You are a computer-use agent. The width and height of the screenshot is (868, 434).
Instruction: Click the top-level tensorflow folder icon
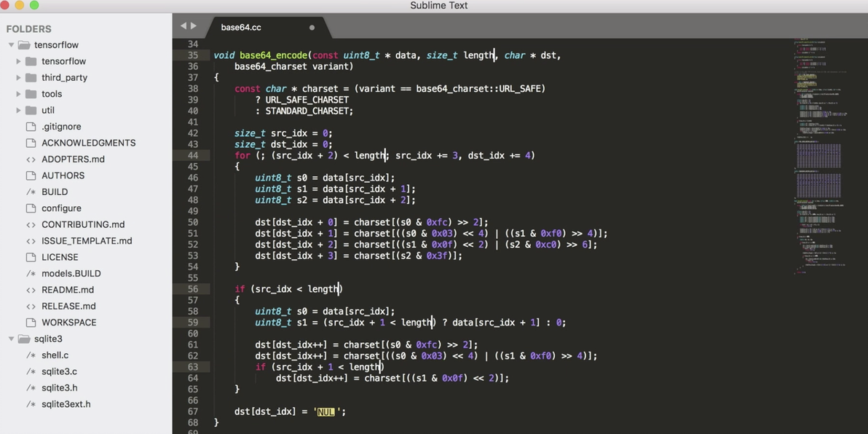coord(24,45)
